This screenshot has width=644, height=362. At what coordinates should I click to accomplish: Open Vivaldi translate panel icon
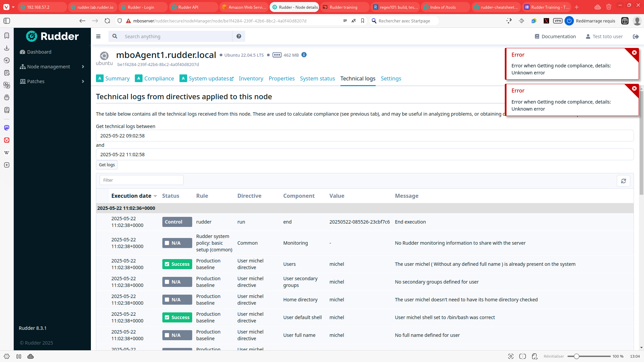click(x=7, y=85)
